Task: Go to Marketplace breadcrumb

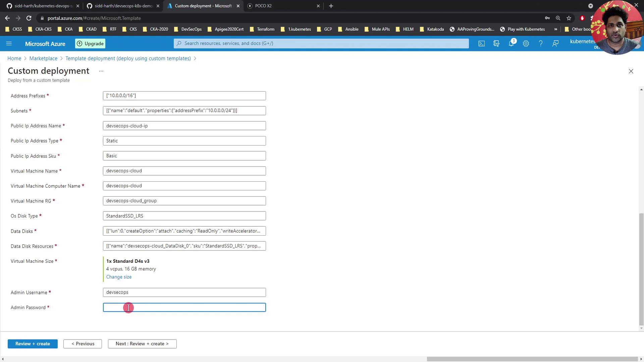Action: (43, 58)
